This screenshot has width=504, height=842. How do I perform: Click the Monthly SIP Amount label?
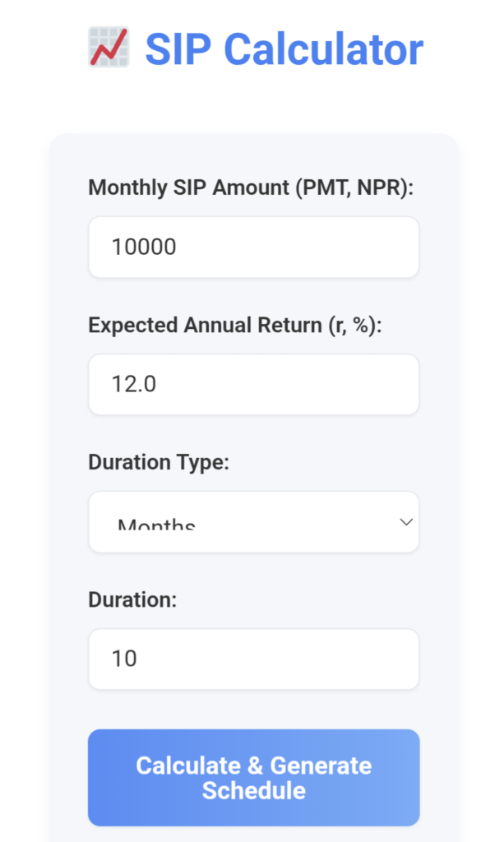[x=252, y=187]
